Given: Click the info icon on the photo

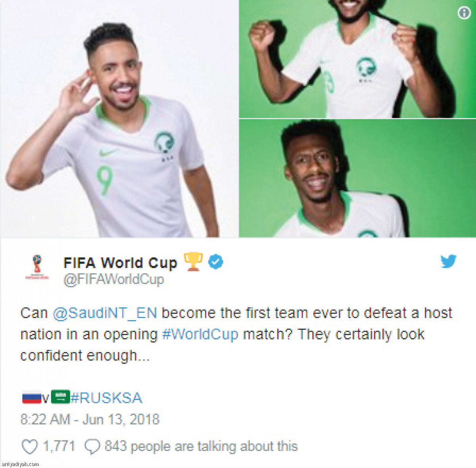Looking at the screenshot, I should [x=464, y=13].
